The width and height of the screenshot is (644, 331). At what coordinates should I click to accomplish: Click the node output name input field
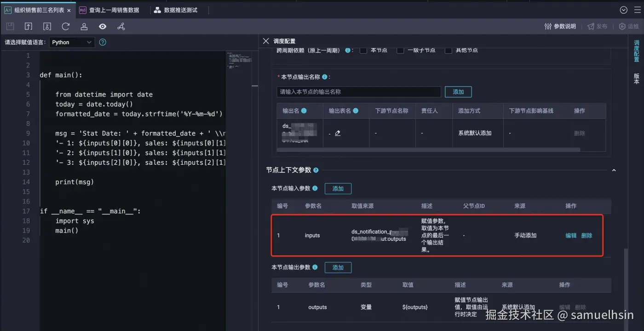[x=359, y=92]
